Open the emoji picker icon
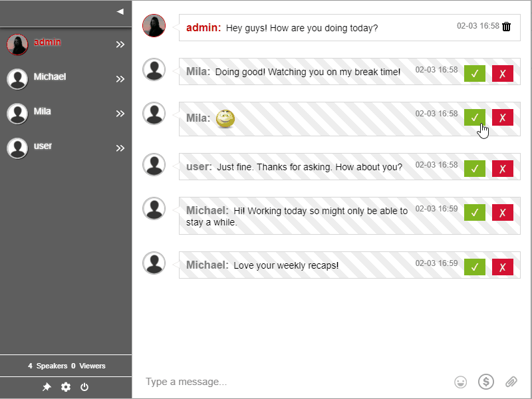 [x=460, y=382]
